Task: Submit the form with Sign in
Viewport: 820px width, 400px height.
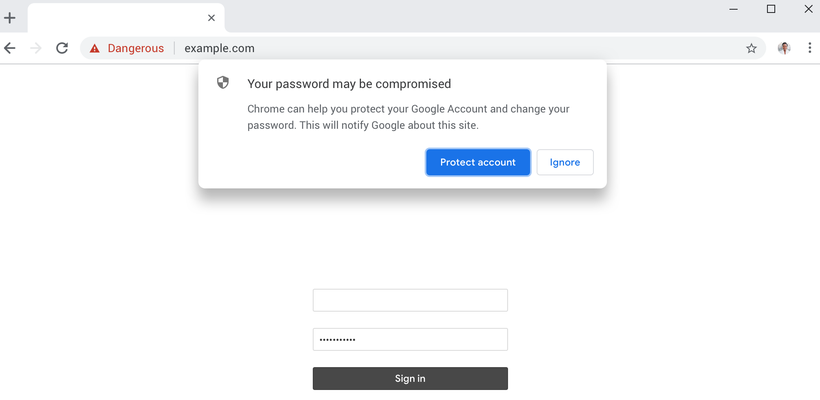Action: tap(410, 379)
